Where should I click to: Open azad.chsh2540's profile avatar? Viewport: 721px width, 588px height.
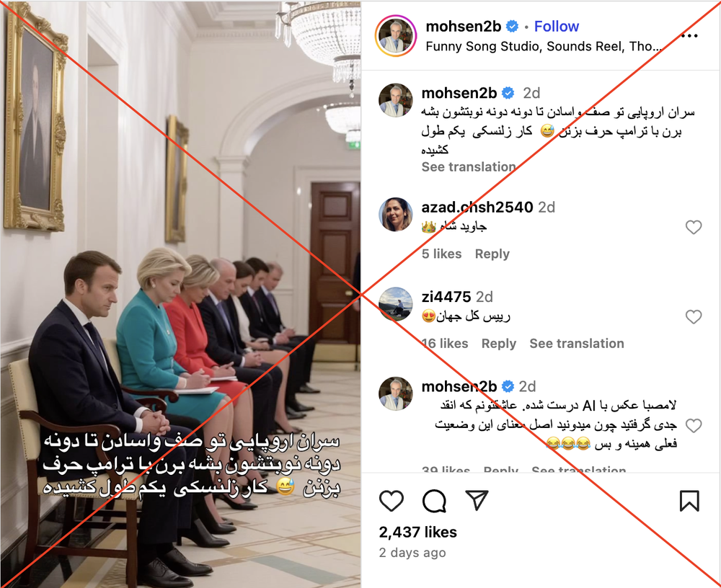[x=395, y=214]
